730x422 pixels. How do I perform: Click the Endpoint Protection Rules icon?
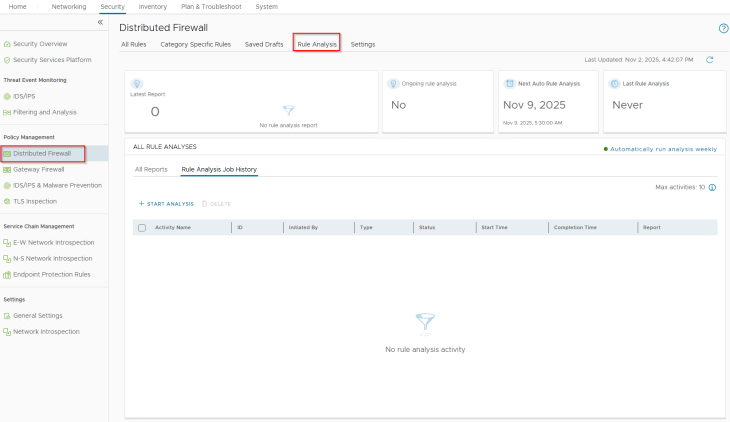pos(7,274)
